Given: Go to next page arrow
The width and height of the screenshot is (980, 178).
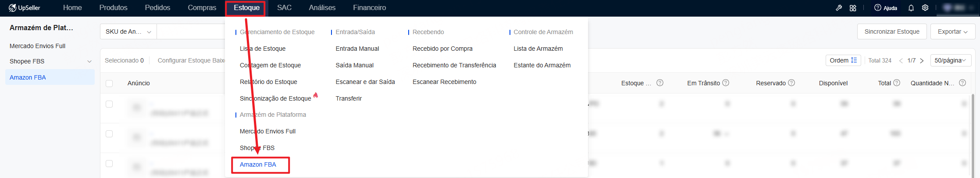Looking at the screenshot, I should (x=922, y=61).
